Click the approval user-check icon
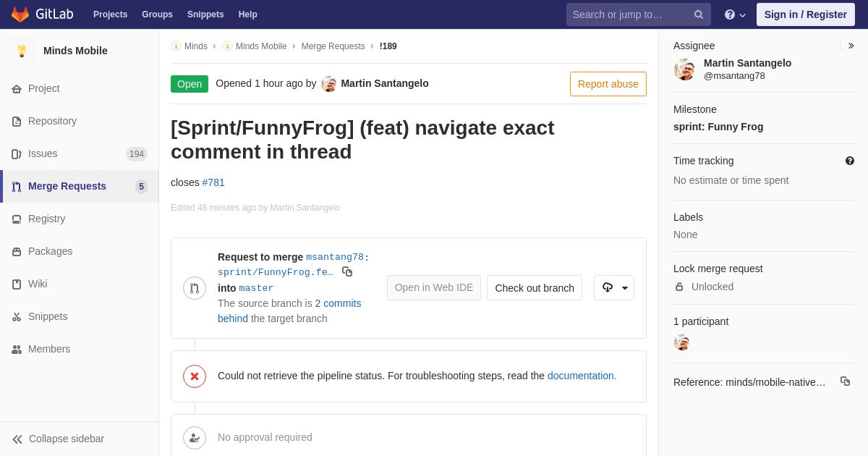Screen dimensions: 868x456 click(x=195, y=438)
